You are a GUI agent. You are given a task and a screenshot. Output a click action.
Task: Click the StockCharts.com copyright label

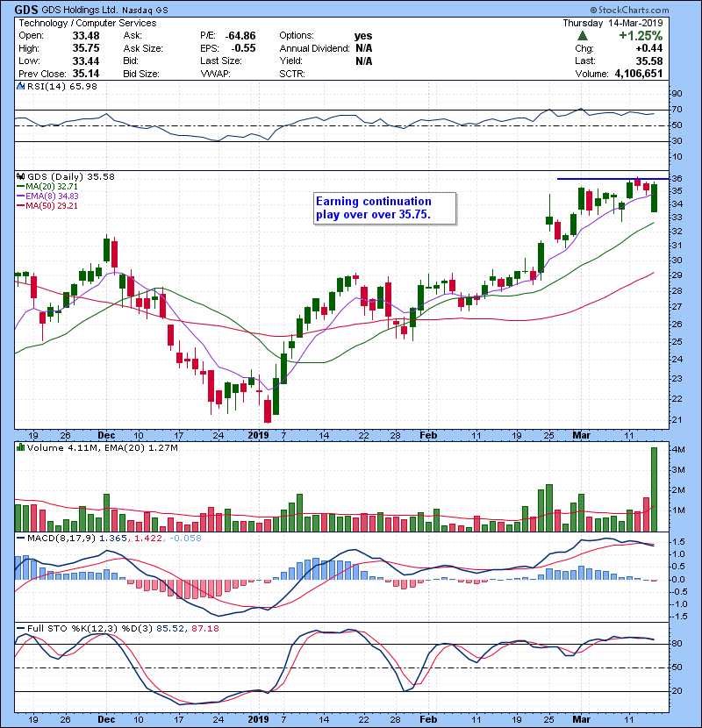[629, 10]
